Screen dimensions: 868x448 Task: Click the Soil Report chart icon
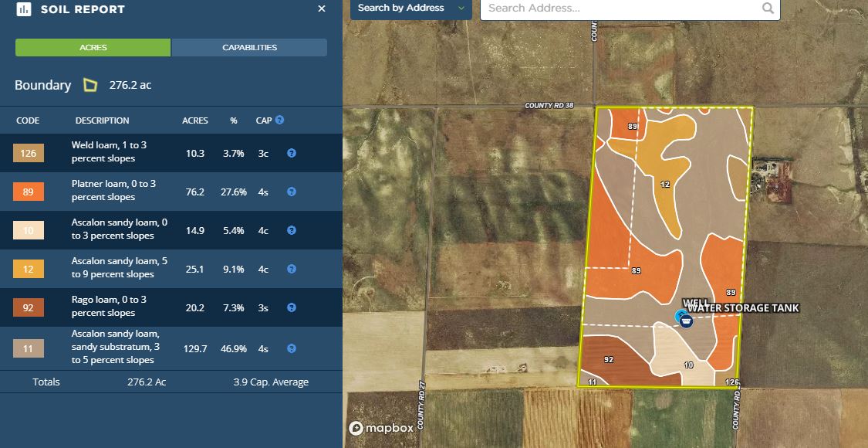point(24,9)
